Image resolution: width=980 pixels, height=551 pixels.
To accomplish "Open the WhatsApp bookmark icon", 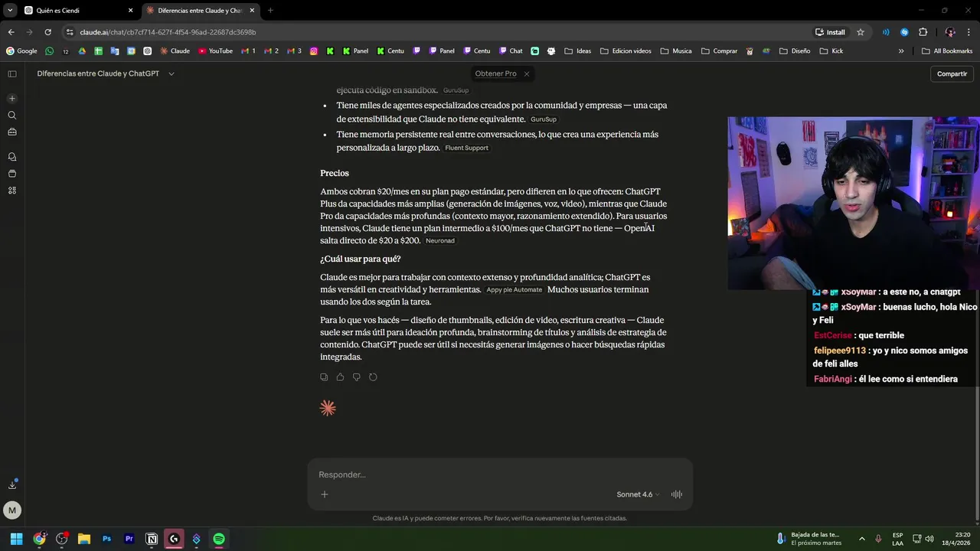I will (50, 51).
